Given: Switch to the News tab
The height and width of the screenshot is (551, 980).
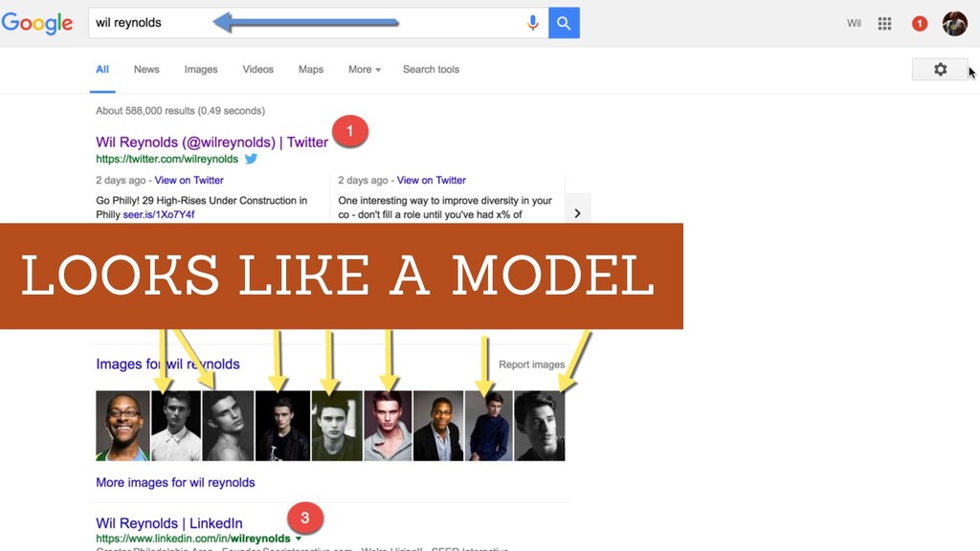Looking at the screenshot, I should click(x=146, y=69).
